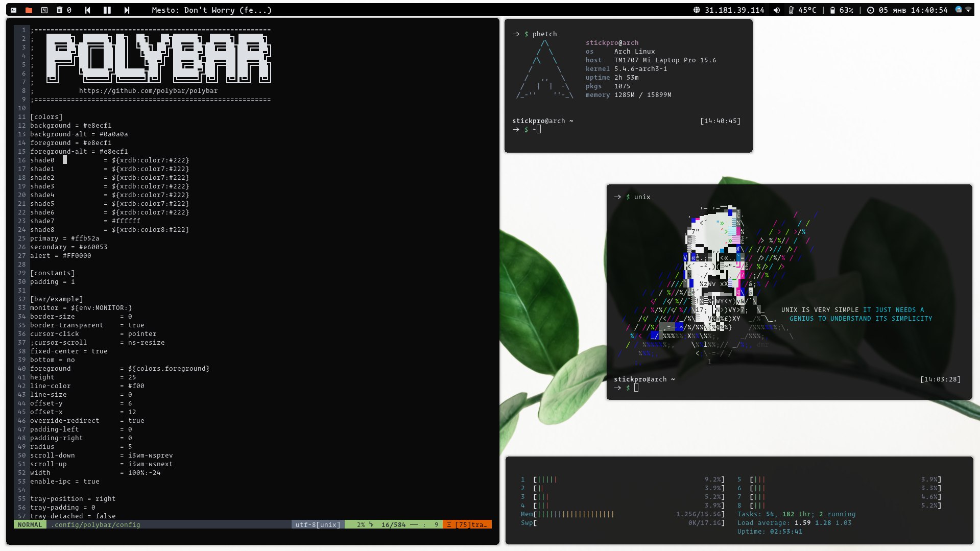Click the CPU 1 usage bar in htop
Screen dimensions: 980x551
tap(629, 479)
